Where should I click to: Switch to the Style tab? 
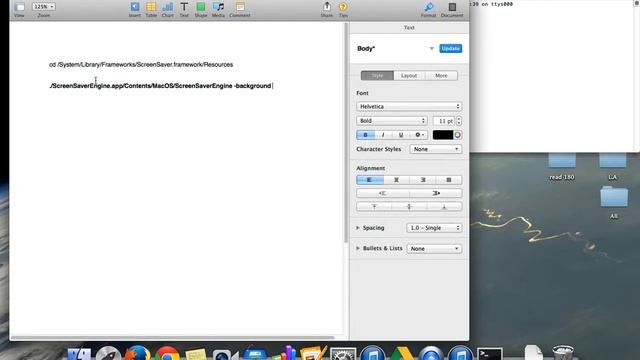coord(378,76)
